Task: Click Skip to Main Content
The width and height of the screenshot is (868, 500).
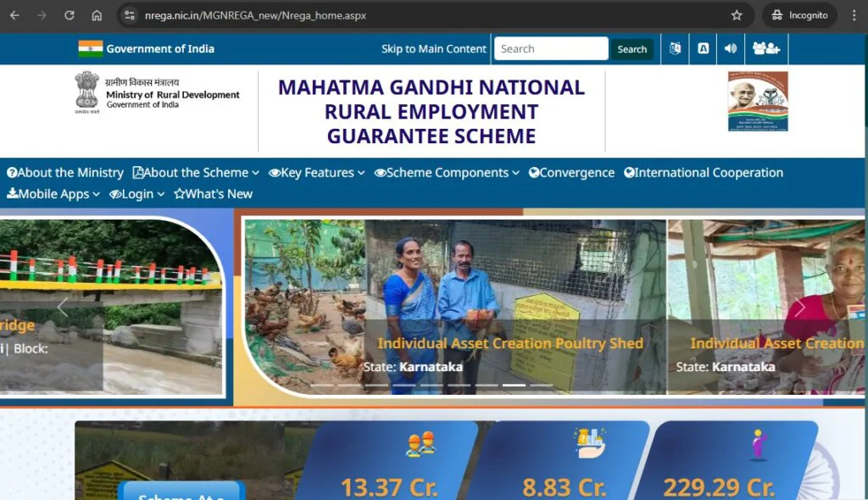Action: click(433, 48)
